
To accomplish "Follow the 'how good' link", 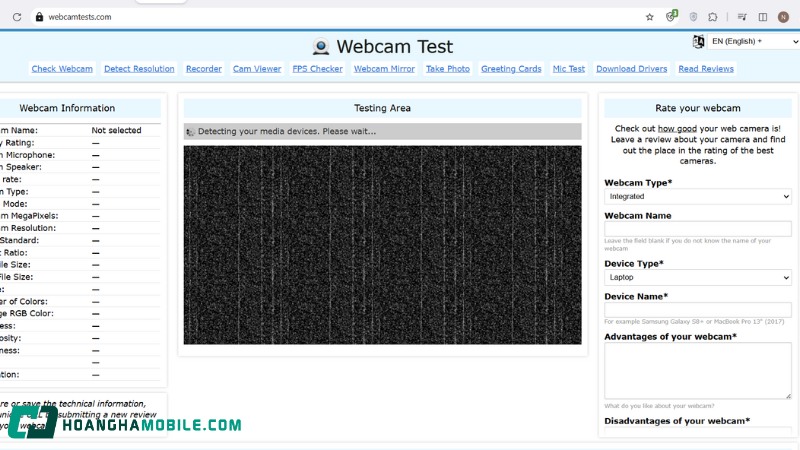I will point(677,129).
